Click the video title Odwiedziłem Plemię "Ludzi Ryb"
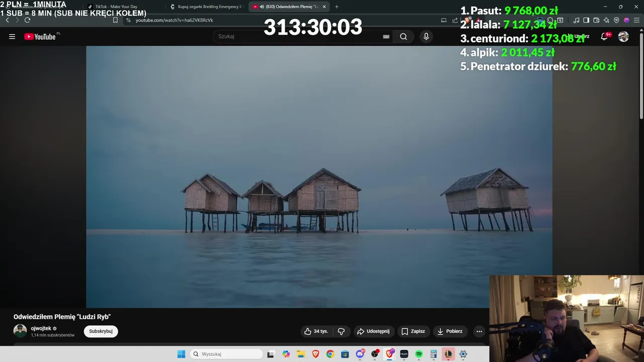 (62, 317)
